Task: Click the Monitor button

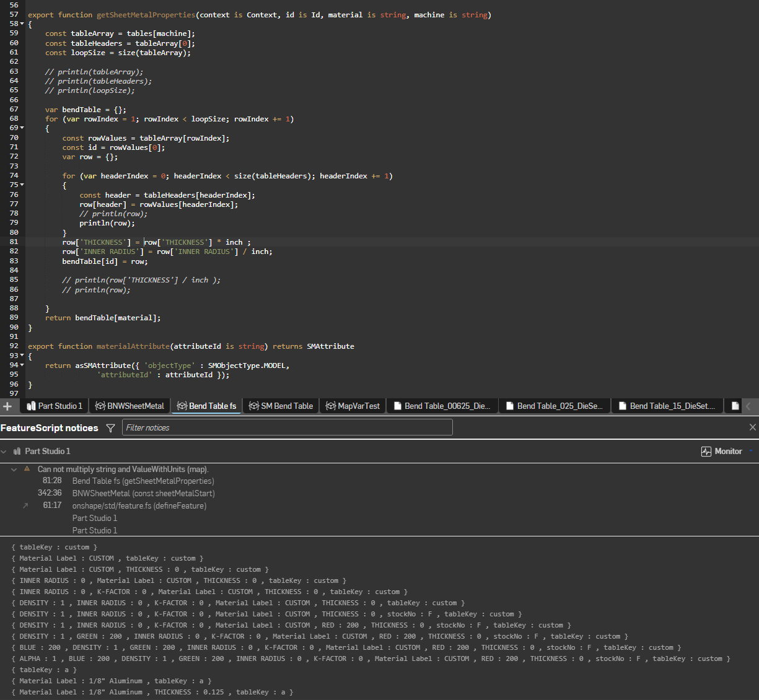Action: tap(721, 452)
